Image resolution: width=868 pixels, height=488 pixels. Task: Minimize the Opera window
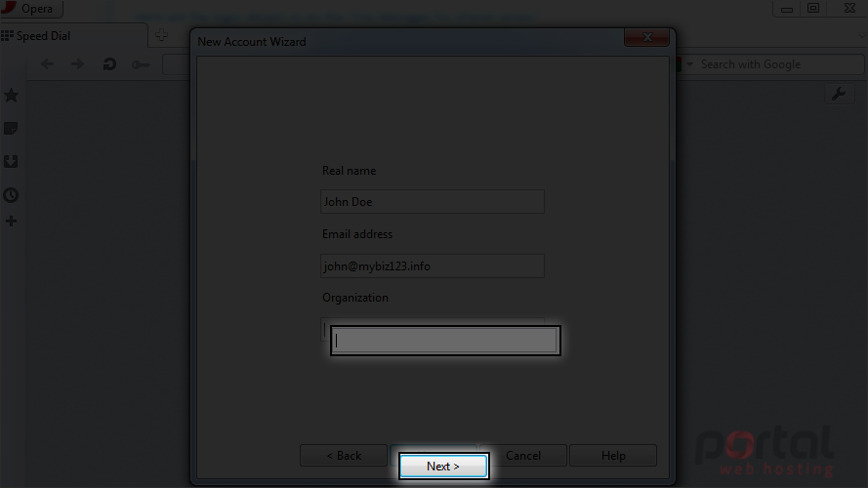click(787, 9)
